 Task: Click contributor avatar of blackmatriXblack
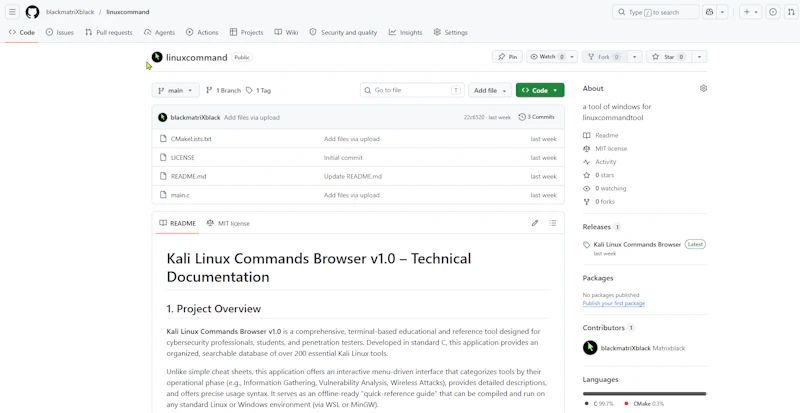coord(590,348)
